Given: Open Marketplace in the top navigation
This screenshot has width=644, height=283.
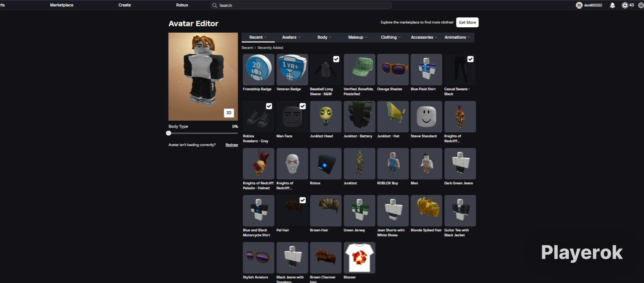Looking at the screenshot, I should (x=62, y=5).
